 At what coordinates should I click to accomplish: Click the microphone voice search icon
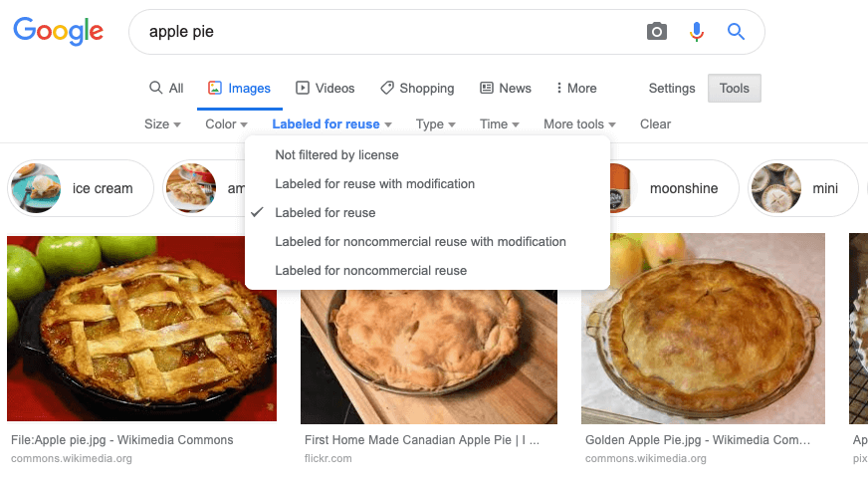point(697,32)
